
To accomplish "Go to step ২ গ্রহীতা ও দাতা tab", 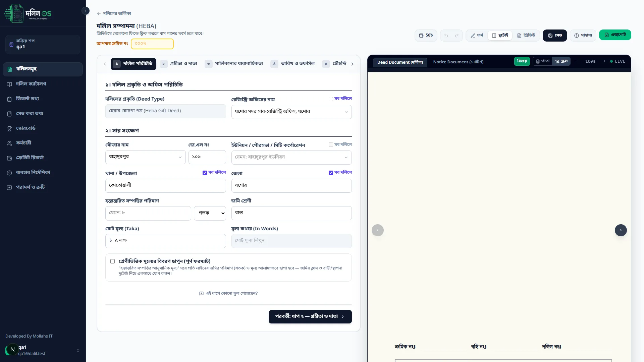I will point(179,64).
